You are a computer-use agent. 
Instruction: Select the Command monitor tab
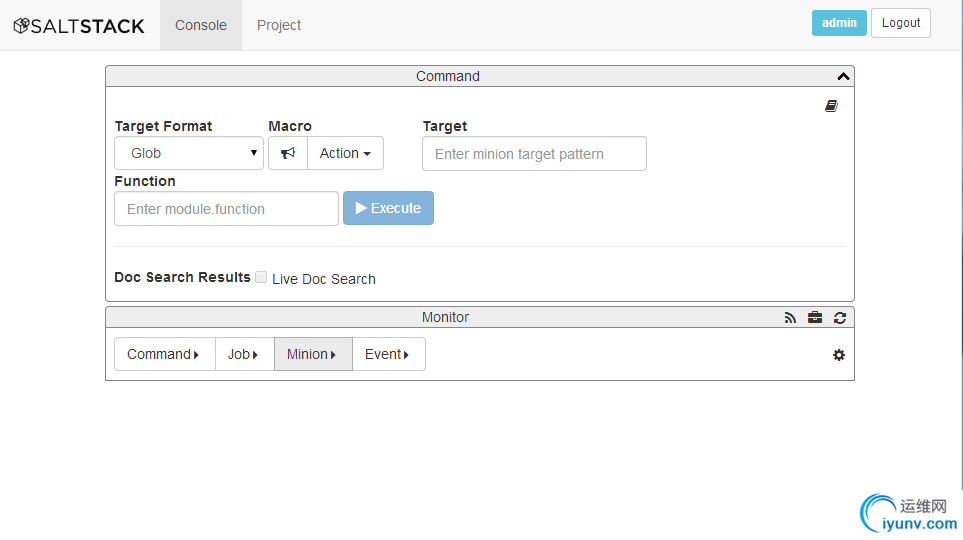click(165, 354)
